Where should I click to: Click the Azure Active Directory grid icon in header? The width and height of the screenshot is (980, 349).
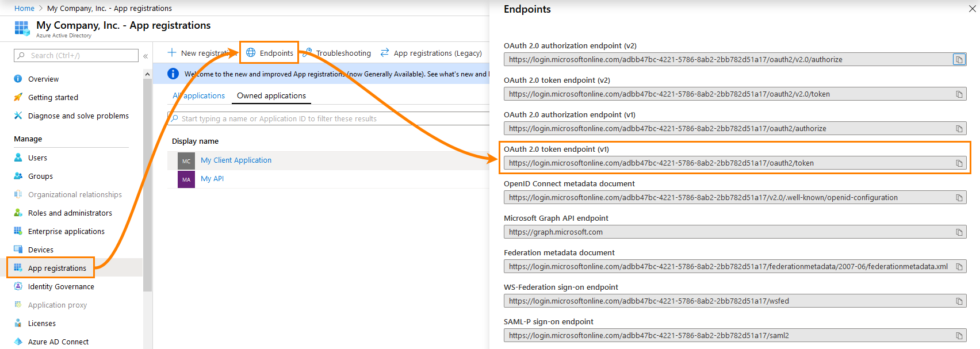[22, 28]
